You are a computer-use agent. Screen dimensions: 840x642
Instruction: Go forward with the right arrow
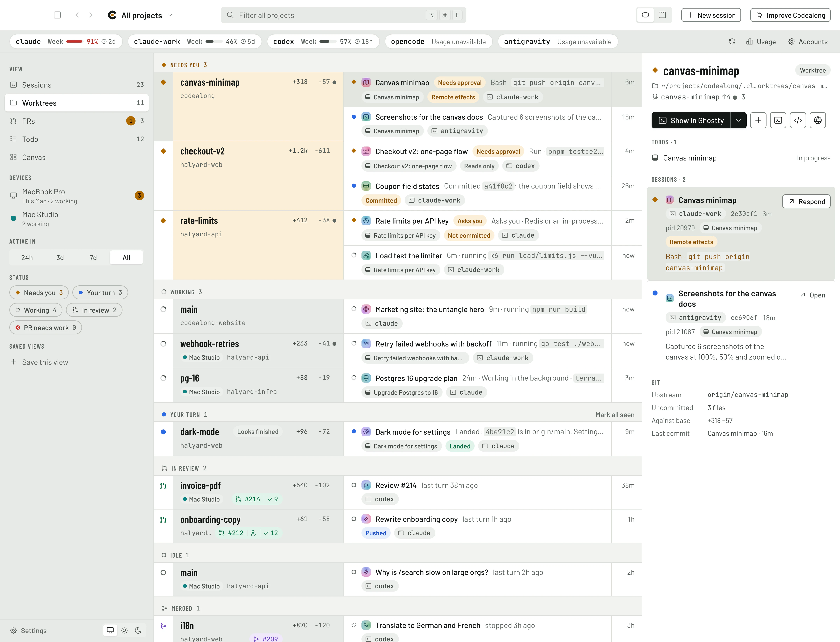point(91,15)
